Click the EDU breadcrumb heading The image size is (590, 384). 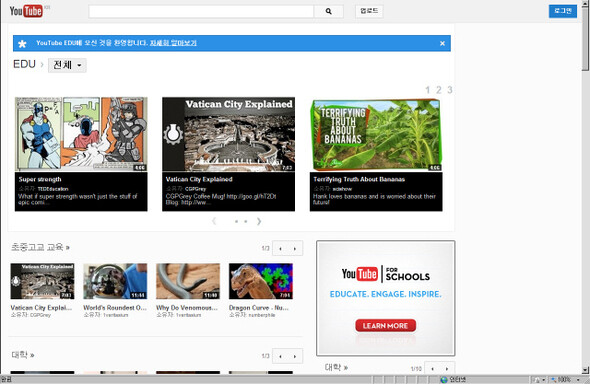coord(24,64)
